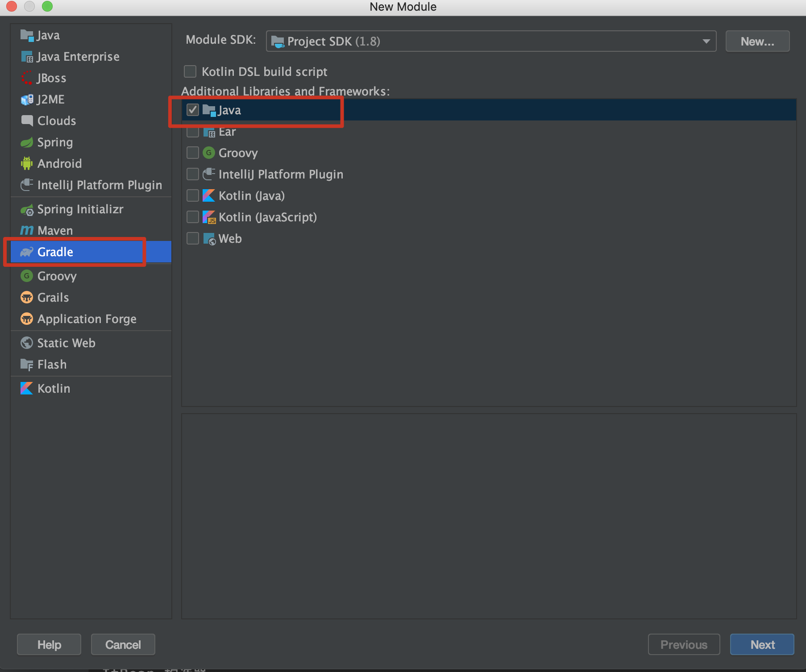Image resolution: width=806 pixels, height=672 pixels.
Task: Click the Java Enterprise label text
Action: [78, 57]
